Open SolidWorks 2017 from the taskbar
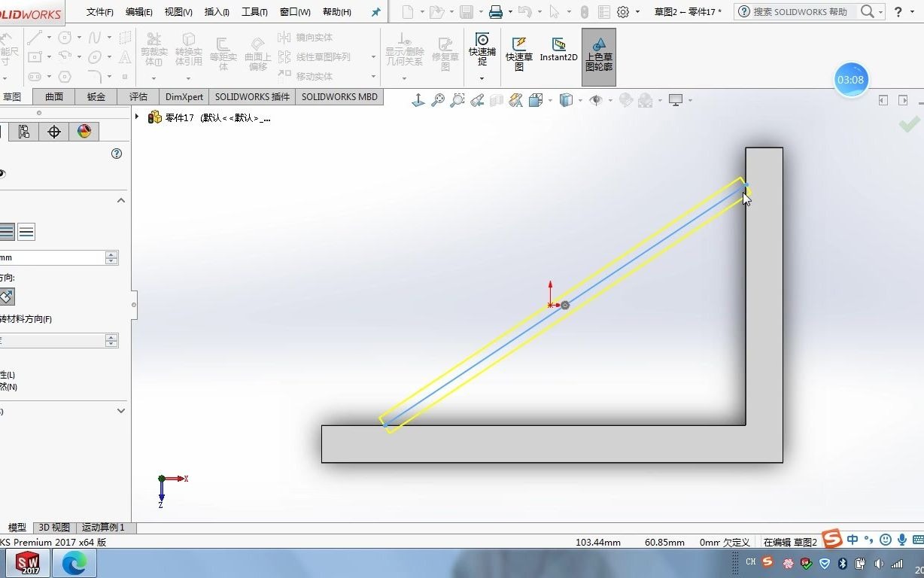Screen dimensions: 924x578 pyautogui.click(x=28, y=562)
